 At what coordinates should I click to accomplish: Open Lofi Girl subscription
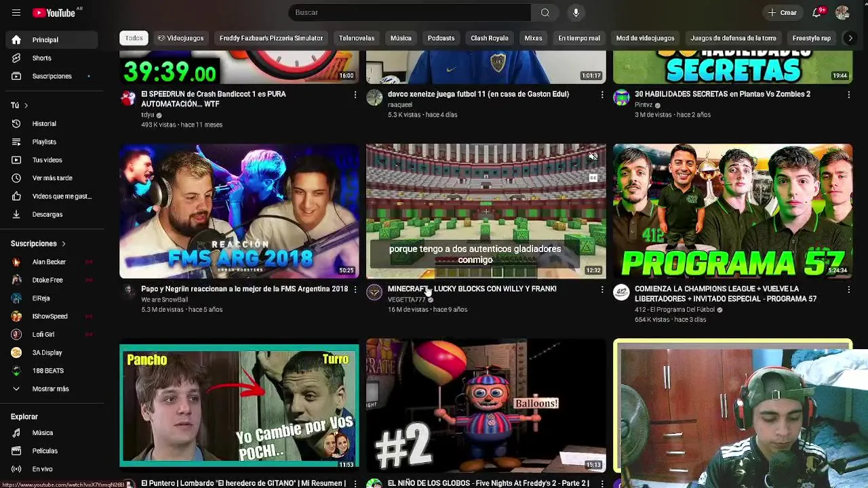pos(52,334)
